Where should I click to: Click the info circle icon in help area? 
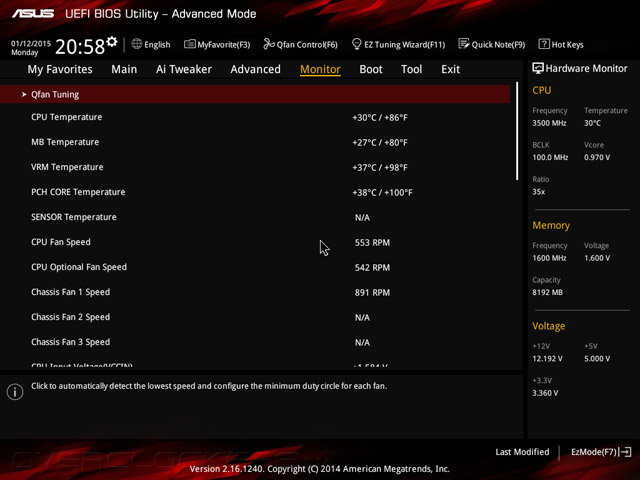coord(15,392)
